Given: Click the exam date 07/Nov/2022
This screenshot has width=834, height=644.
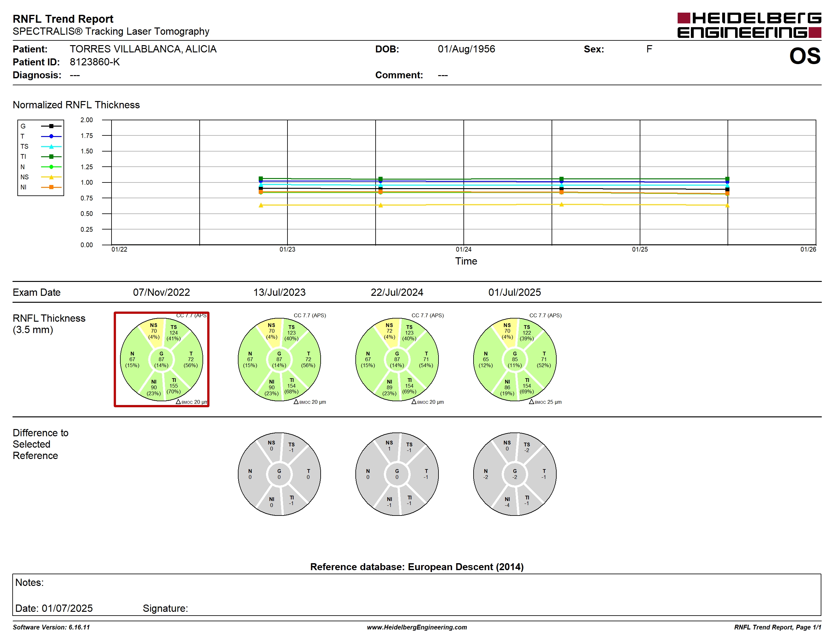Looking at the screenshot, I should pos(161,292).
